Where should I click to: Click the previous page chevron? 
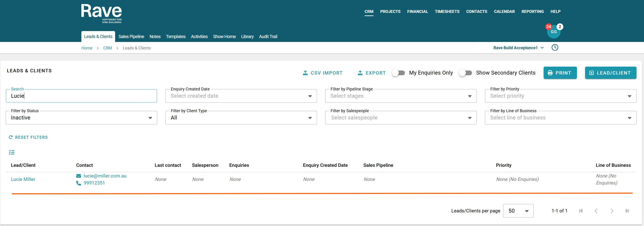tap(596, 211)
